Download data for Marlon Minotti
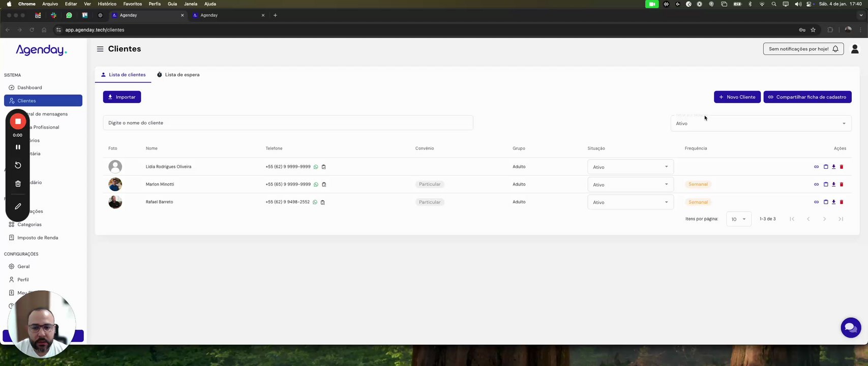The height and width of the screenshot is (366, 868). click(x=834, y=184)
